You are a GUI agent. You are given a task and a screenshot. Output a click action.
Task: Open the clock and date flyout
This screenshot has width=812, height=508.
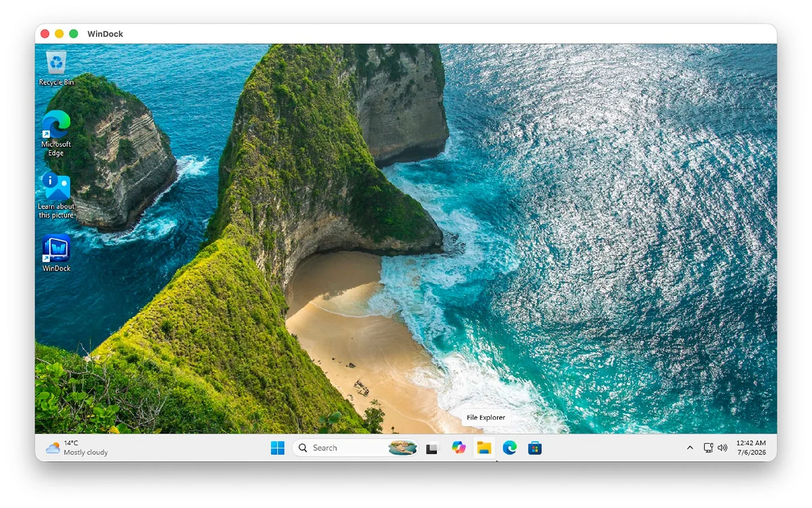[751, 448]
